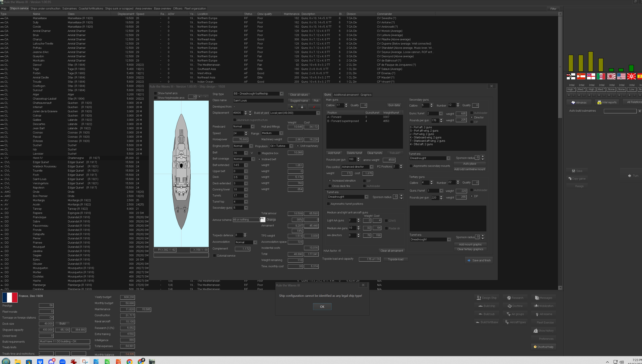Click the Save and finish button
Viewport: 642px width, 364px height.
(479, 260)
